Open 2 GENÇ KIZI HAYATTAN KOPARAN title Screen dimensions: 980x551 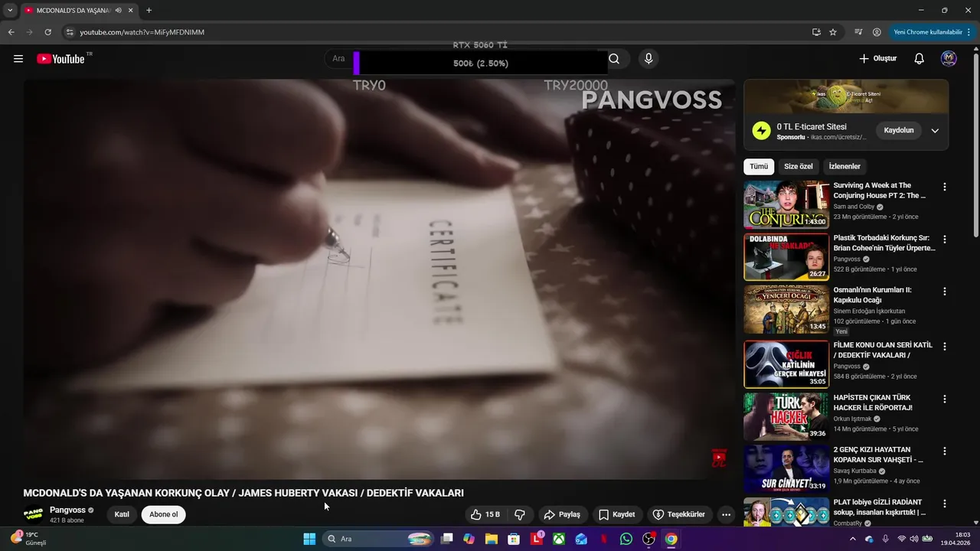(878, 455)
